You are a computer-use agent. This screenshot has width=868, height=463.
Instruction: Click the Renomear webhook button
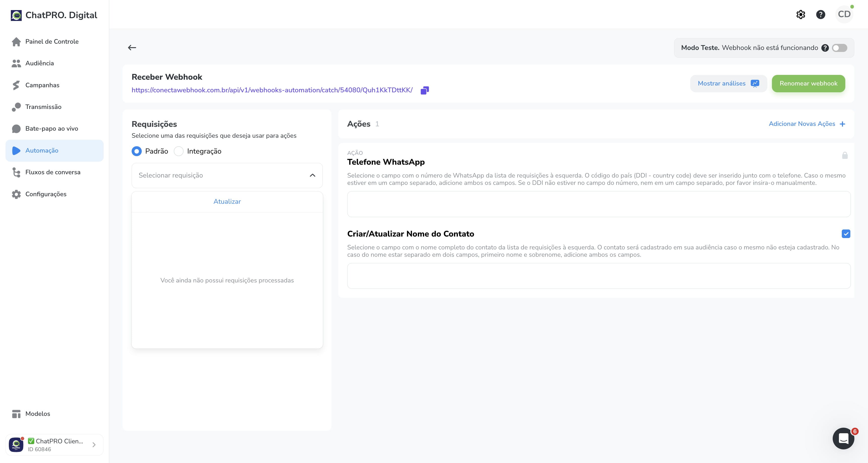click(x=808, y=83)
